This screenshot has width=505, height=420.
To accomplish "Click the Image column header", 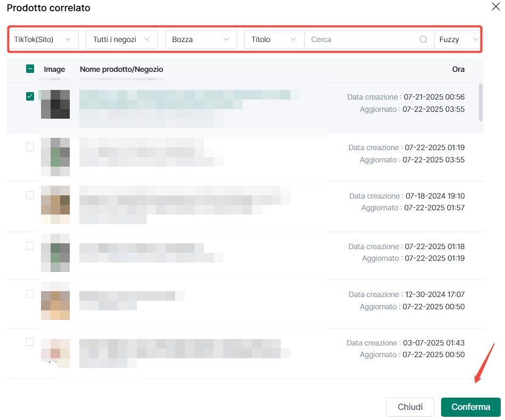I will (x=54, y=69).
